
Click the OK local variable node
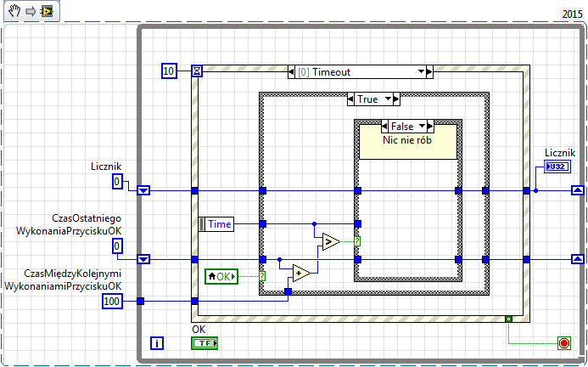(221, 276)
